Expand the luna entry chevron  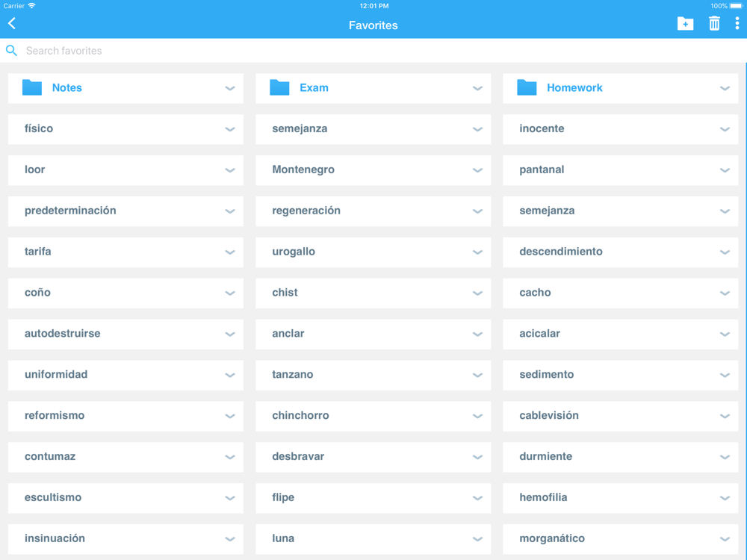click(477, 538)
